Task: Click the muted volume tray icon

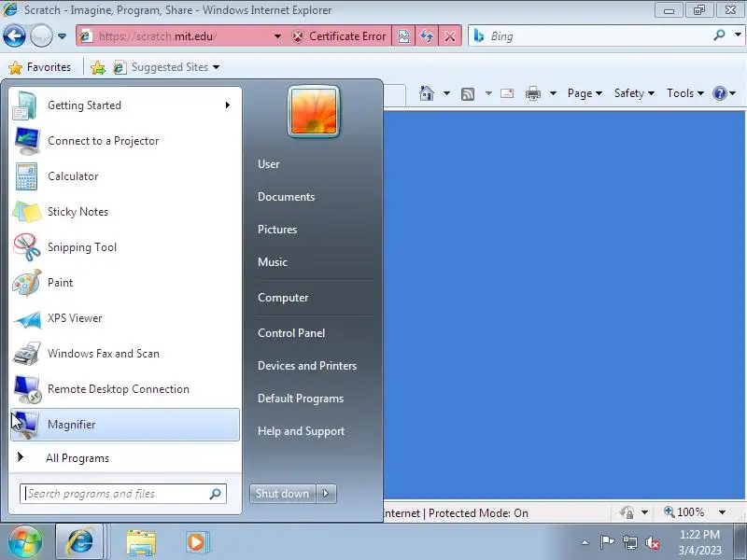Action: point(653,542)
